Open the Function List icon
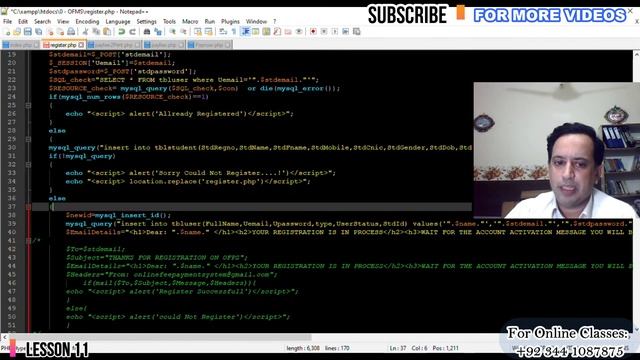This screenshot has height=360, width=640. pos(277,31)
